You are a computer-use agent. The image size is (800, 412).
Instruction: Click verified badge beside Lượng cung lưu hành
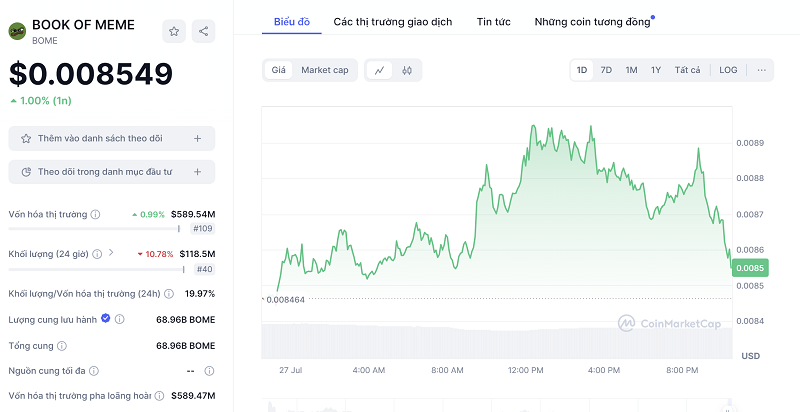point(105,319)
